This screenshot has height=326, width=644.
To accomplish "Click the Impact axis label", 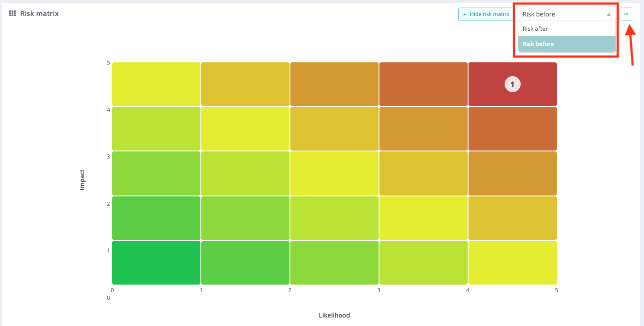I will (x=82, y=179).
